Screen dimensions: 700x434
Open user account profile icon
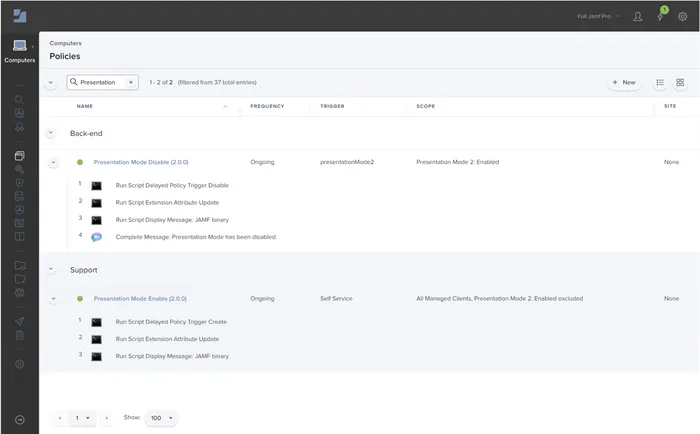click(x=638, y=17)
